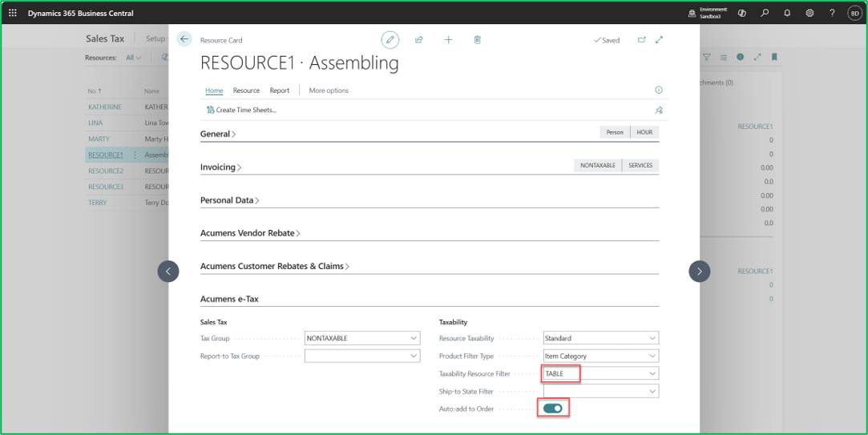
Task: Delete the resource with trash icon
Action: coord(477,40)
